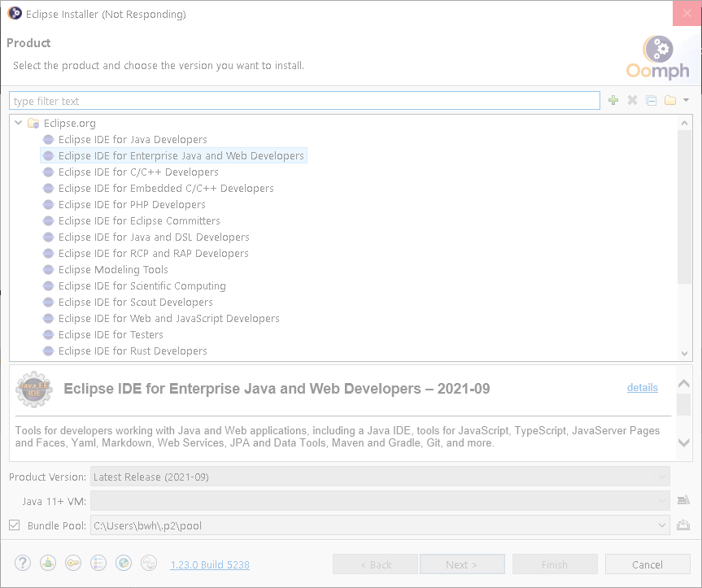Click the Back button

376,564
